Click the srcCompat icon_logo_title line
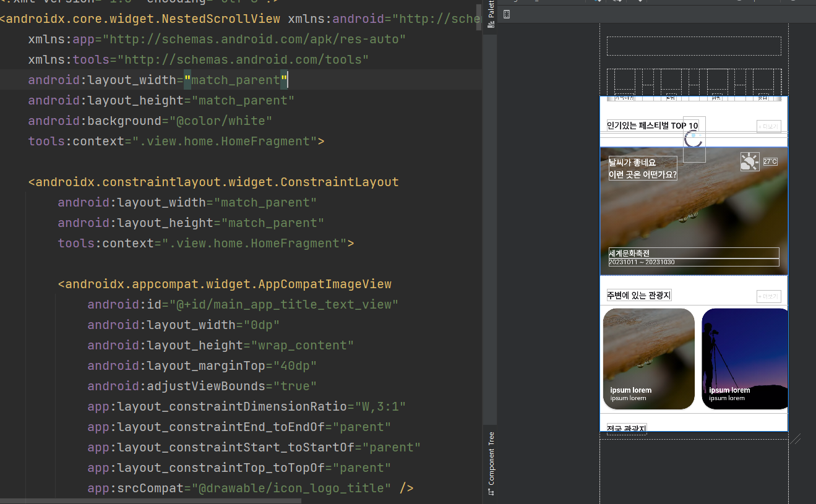The width and height of the screenshot is (816, 504). point(251,488)
